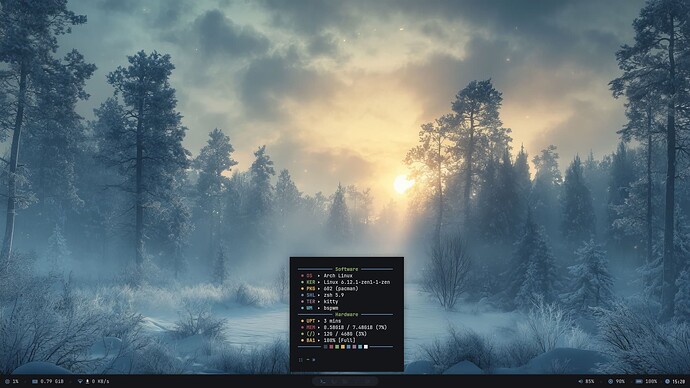The image size is (690, 388).
Task: Click the Wi-Fi network icon in the bar
Action: (80, 381)
